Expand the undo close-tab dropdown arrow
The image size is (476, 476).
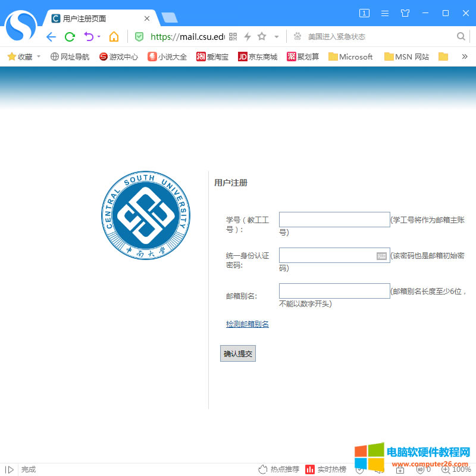click(99, 37)
